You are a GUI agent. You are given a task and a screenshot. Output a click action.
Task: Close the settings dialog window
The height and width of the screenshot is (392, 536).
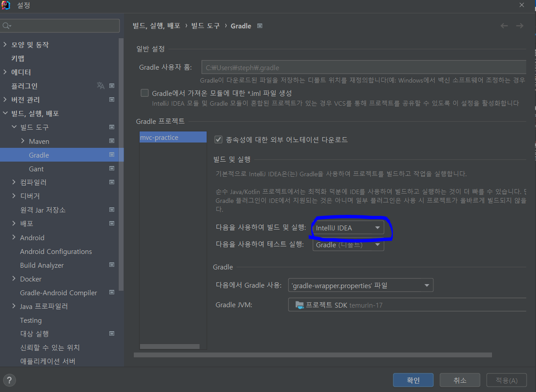click(521, 5)
